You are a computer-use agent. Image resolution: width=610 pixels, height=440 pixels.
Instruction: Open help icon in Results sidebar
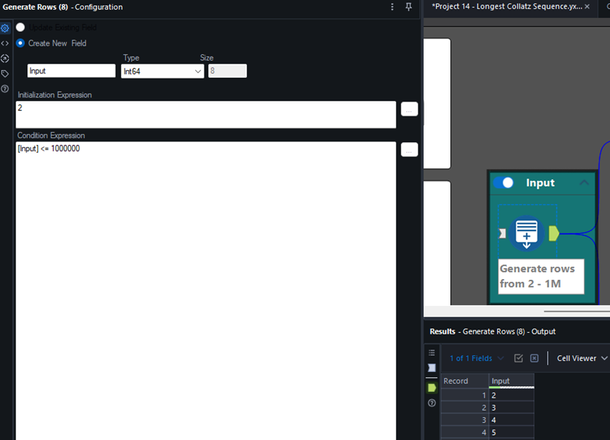(432, 403)
